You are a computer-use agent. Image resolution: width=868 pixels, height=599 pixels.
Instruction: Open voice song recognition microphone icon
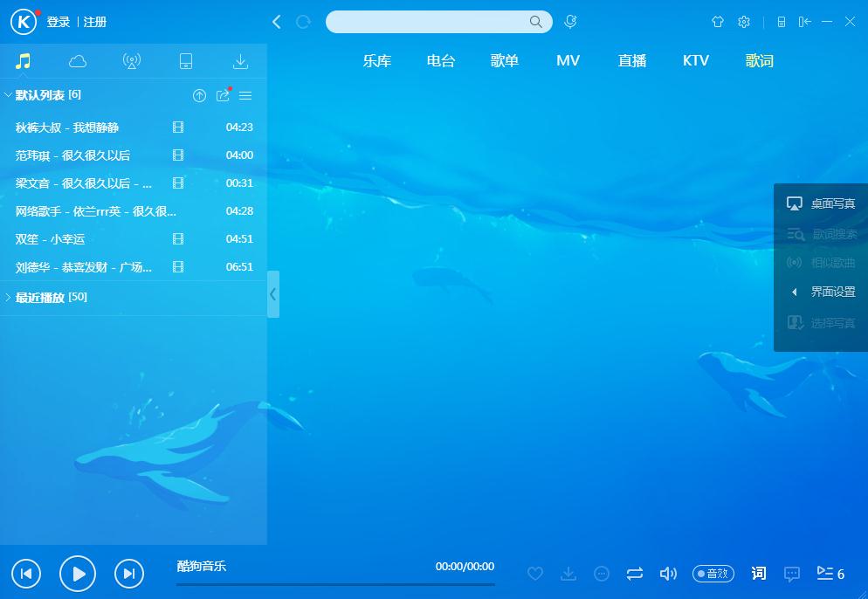(x=570, y=22)
